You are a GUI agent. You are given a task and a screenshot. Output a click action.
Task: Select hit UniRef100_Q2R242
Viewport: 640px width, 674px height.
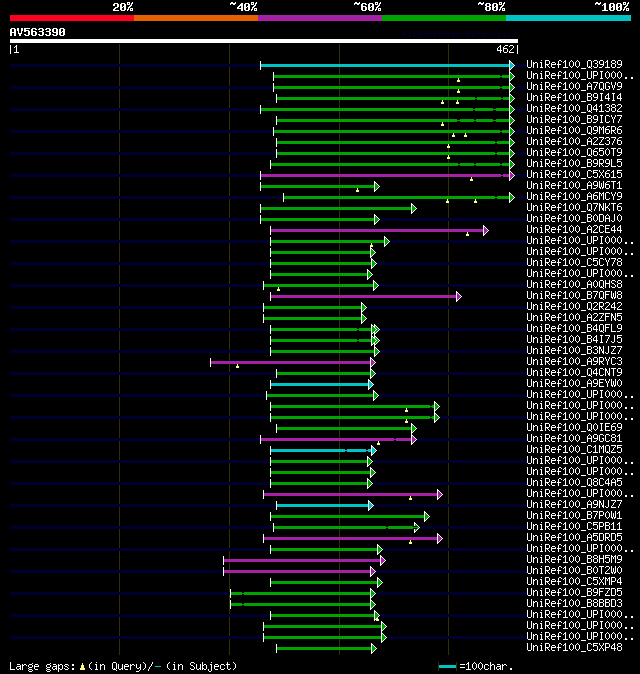(x=574, y=306)
